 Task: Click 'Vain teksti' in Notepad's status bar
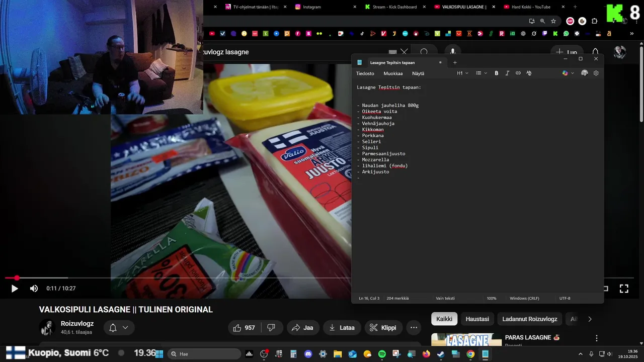click(x=445, y=298)
